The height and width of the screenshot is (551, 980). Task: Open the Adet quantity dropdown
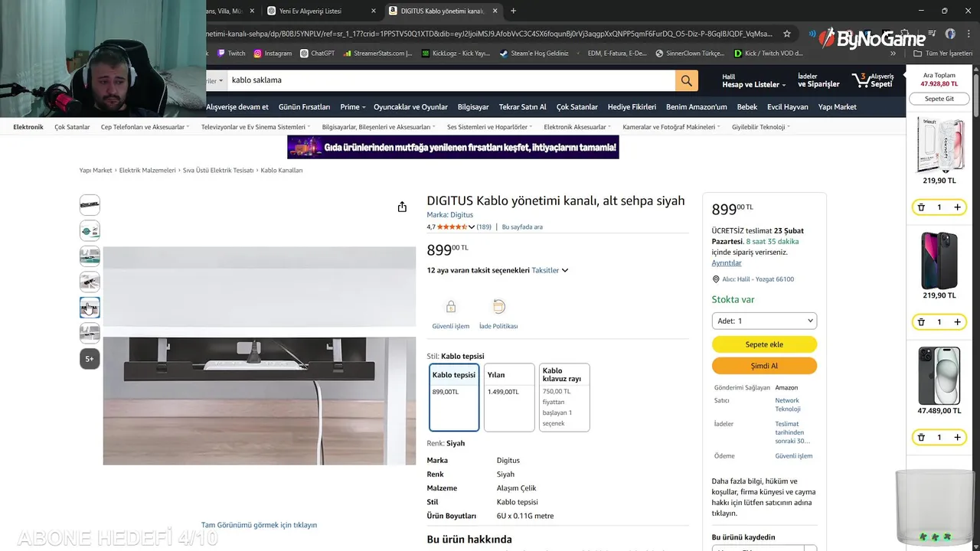point(764,321)
